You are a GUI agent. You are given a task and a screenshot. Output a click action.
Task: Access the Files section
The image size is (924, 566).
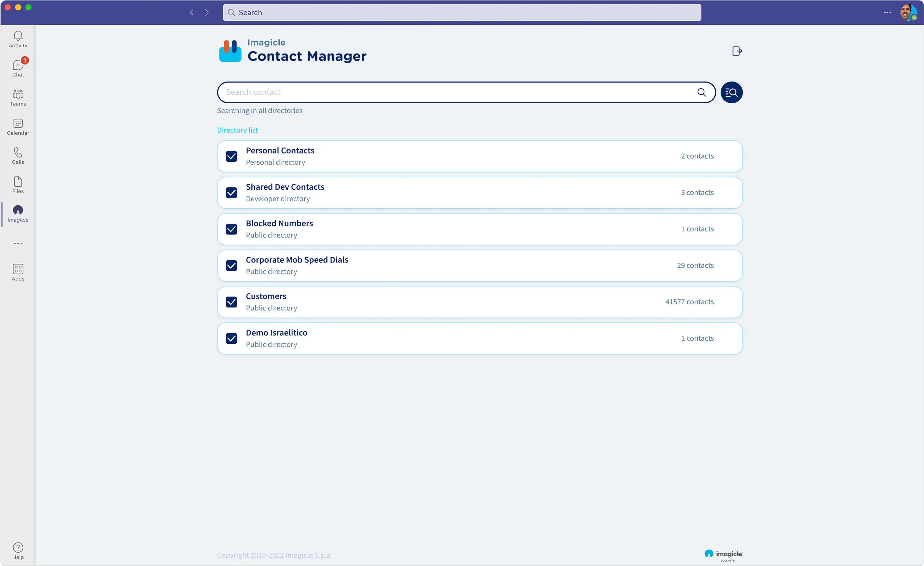[18, 185]
